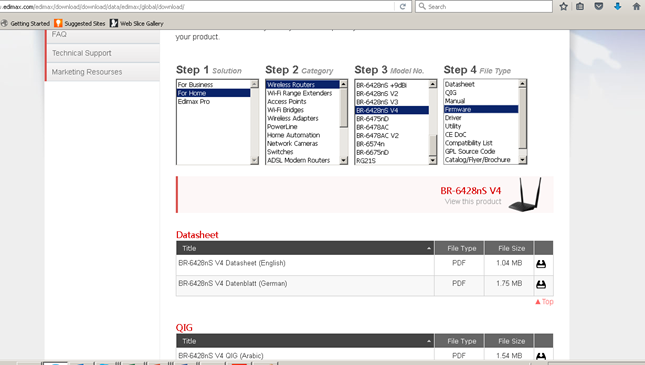This screenshot has height=365, width=645.
Task: Click the search magnifier icon
Action: pos(422,7)
